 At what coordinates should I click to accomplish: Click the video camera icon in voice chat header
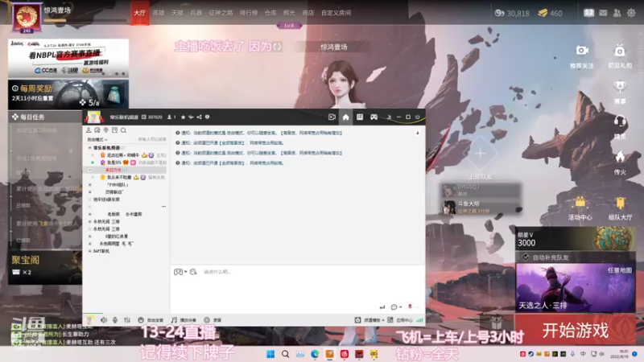point(332,117)
